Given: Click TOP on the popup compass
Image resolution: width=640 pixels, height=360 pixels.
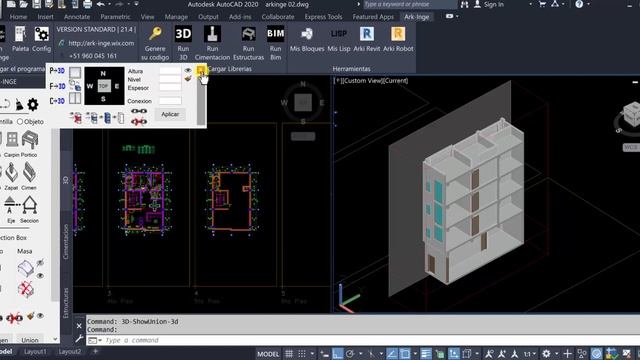Looking at the screenshot, I should [104, 86].
